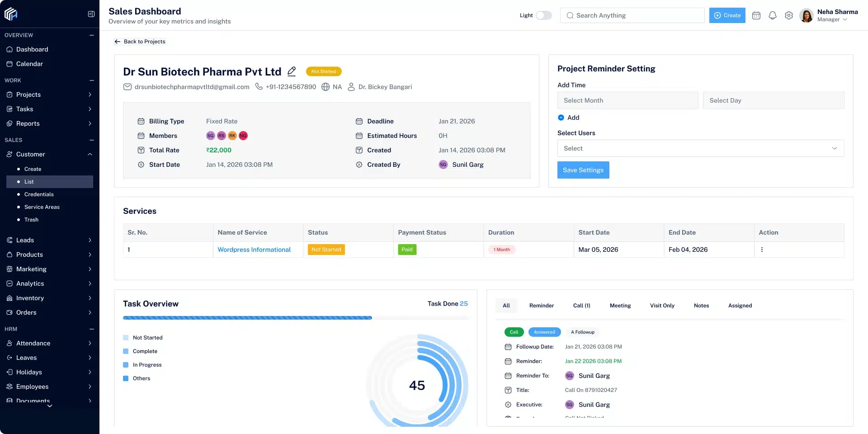Open the three-dot action menu for Wordpress Informational
This screenshot has width=868, height=434.
click(762, 250)
